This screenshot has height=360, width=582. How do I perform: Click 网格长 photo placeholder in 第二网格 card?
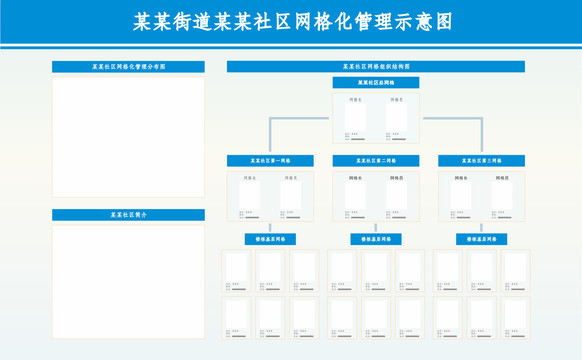[355, 195]
